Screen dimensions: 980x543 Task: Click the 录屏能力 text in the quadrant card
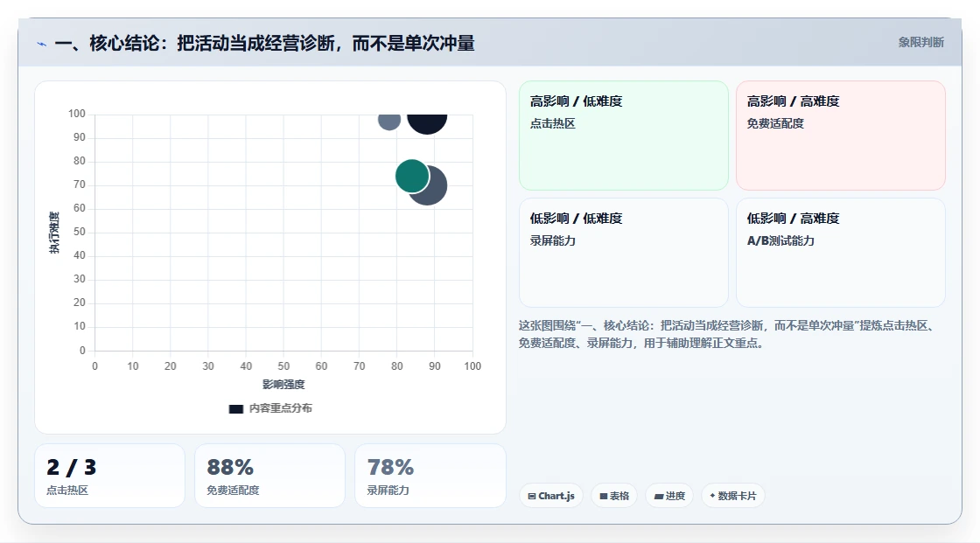[552, 240]
